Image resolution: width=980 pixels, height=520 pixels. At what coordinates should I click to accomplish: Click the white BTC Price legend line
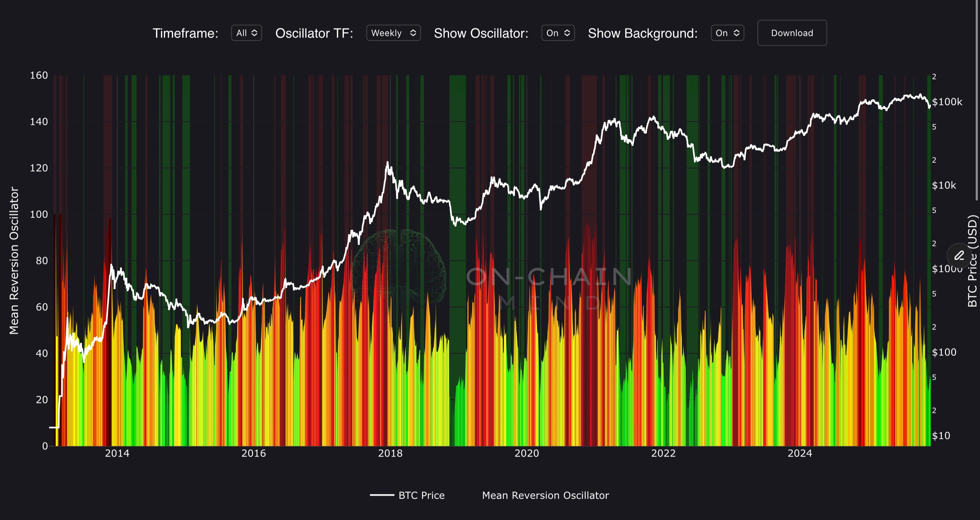382,495
